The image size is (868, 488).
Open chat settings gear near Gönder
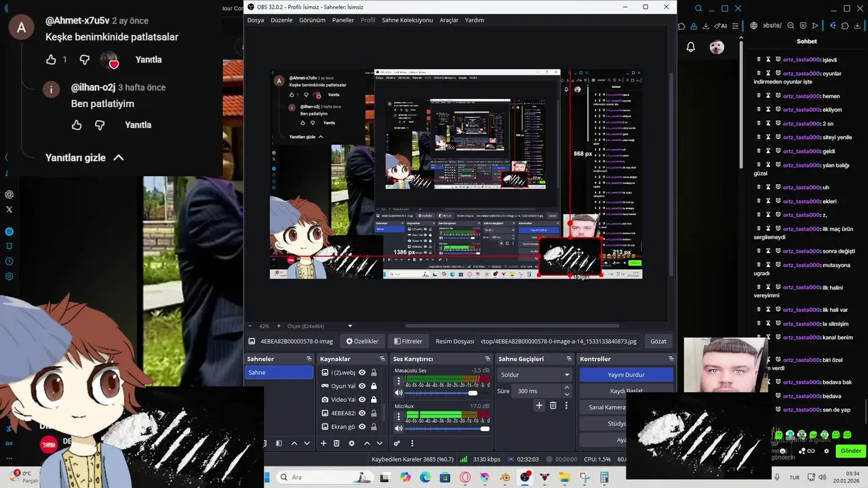point(826,451)
